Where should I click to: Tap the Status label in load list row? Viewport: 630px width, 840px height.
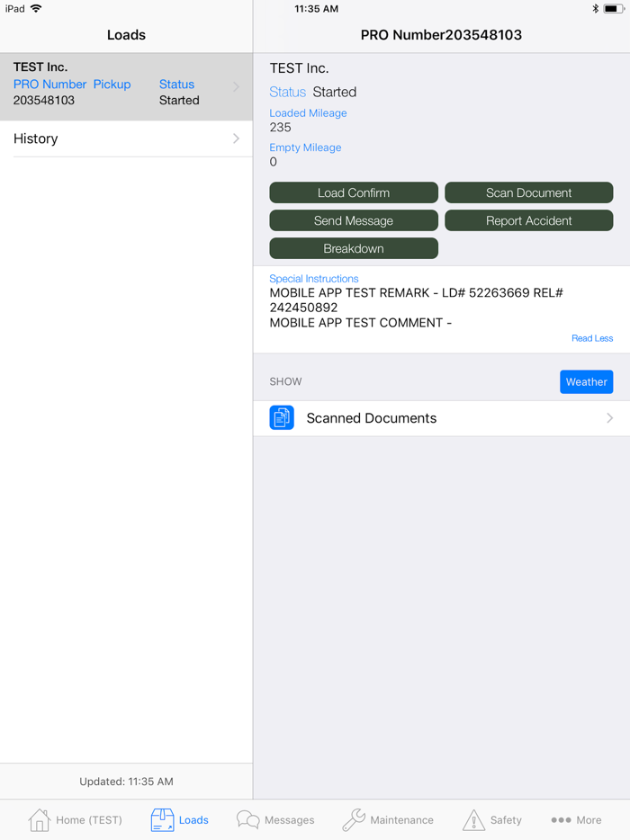coord(176,85)
